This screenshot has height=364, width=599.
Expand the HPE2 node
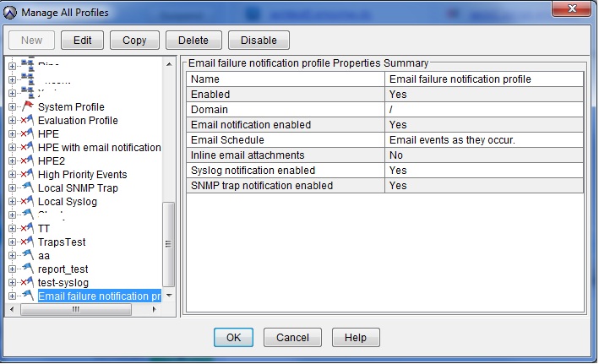tap(12, 160)
